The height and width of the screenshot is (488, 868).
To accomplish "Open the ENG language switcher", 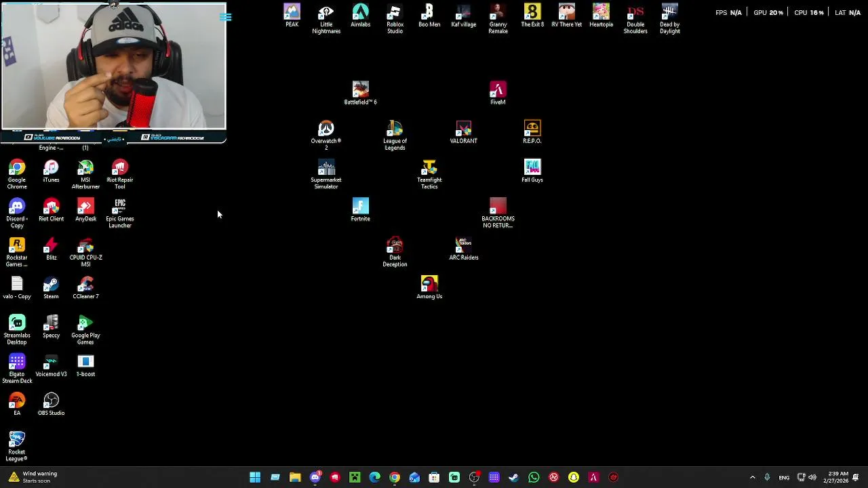I will [784, 477].
